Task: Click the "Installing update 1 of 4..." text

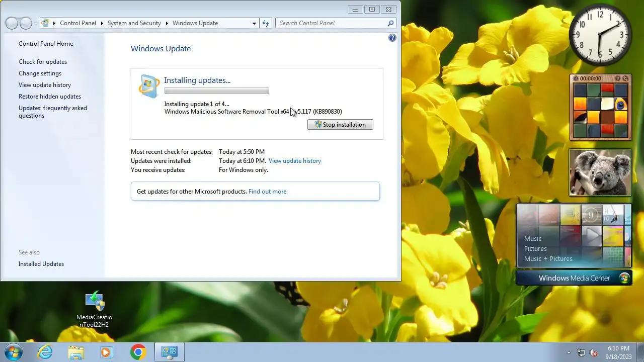Action: (x=197, y=104)
